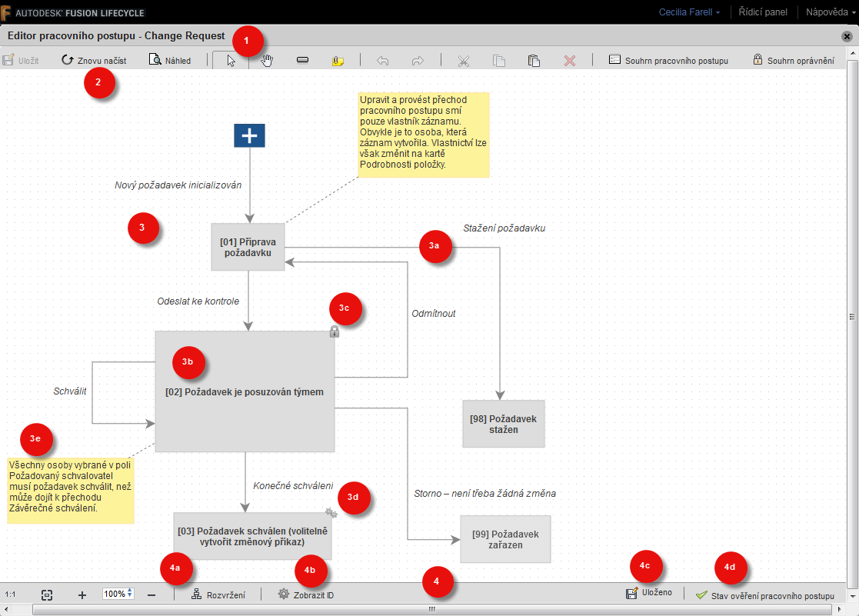859x616 pixels.
Task: Click vertical scrollbar down arrow
Action: coord(852,596)
